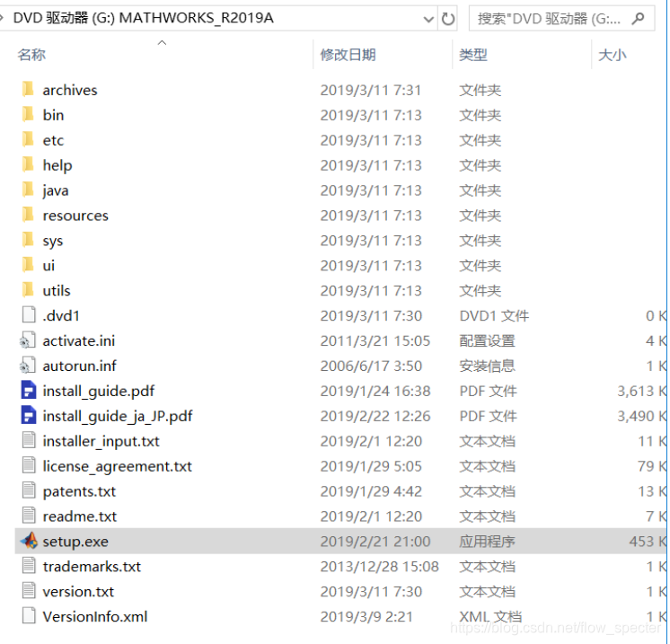Click the autorun.inf file icon
The height and width of the screenshot is (644, 670).
click(29, 366)
